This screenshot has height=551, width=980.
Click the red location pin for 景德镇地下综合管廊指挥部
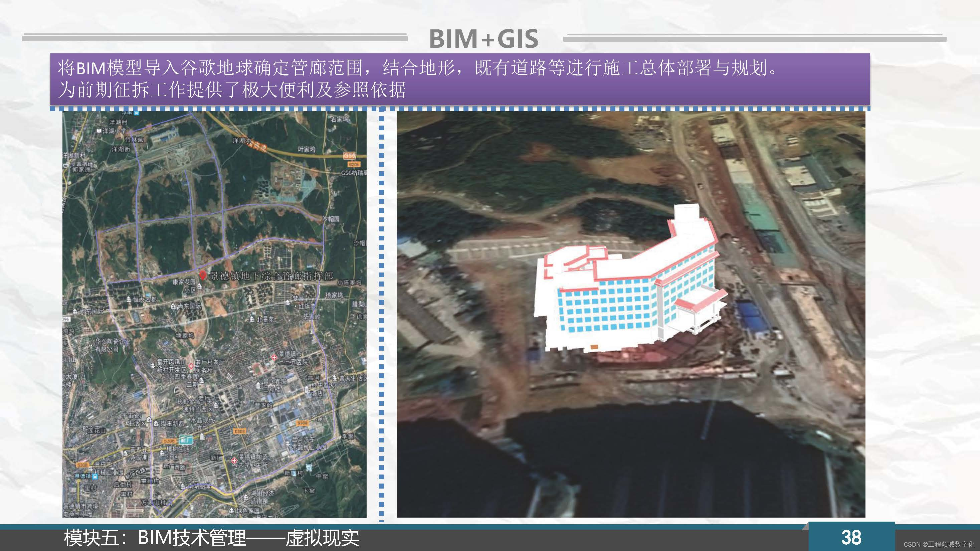pyautogui.click(x=203, y=275)
